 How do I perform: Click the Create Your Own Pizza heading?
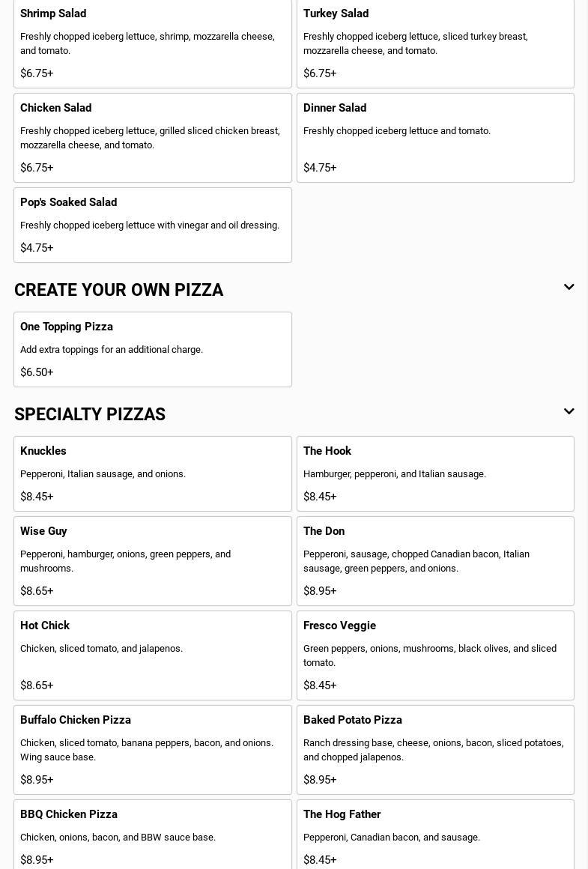[118, 290]
